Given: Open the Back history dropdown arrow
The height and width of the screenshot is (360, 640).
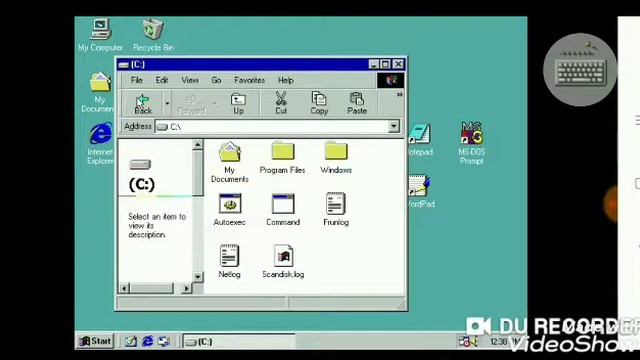Looking at the screenshot, I should tap(167, 104).
